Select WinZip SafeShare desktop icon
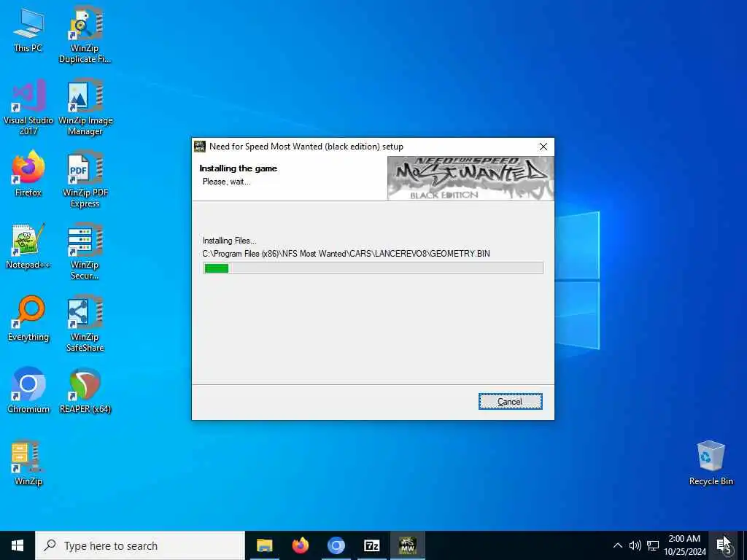The height and width of the screenshot is (560, 747). [x=85, y=324]
